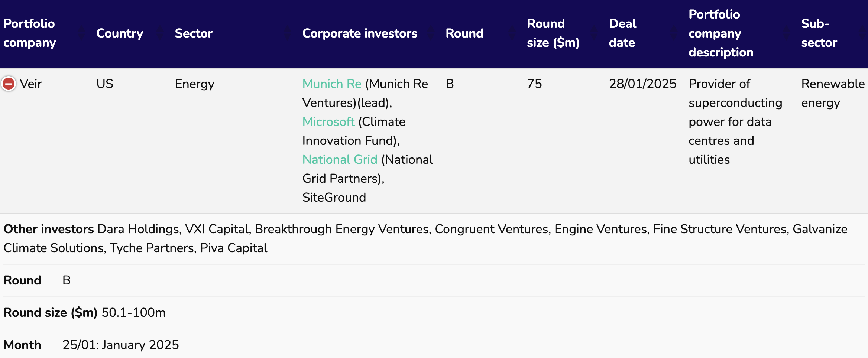
Task: Sort table by Country header text
Action: click(120, 33)
